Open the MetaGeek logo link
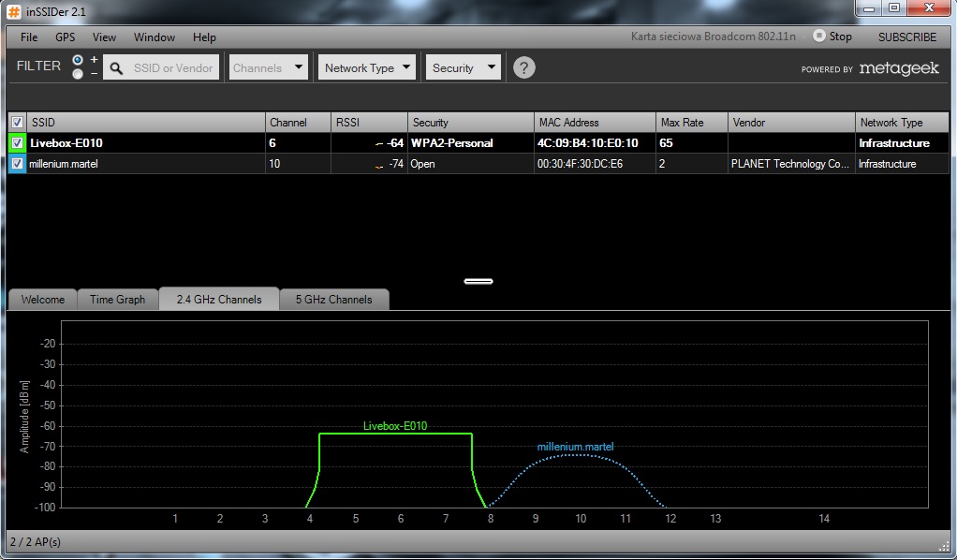 (x=899, y=68)
